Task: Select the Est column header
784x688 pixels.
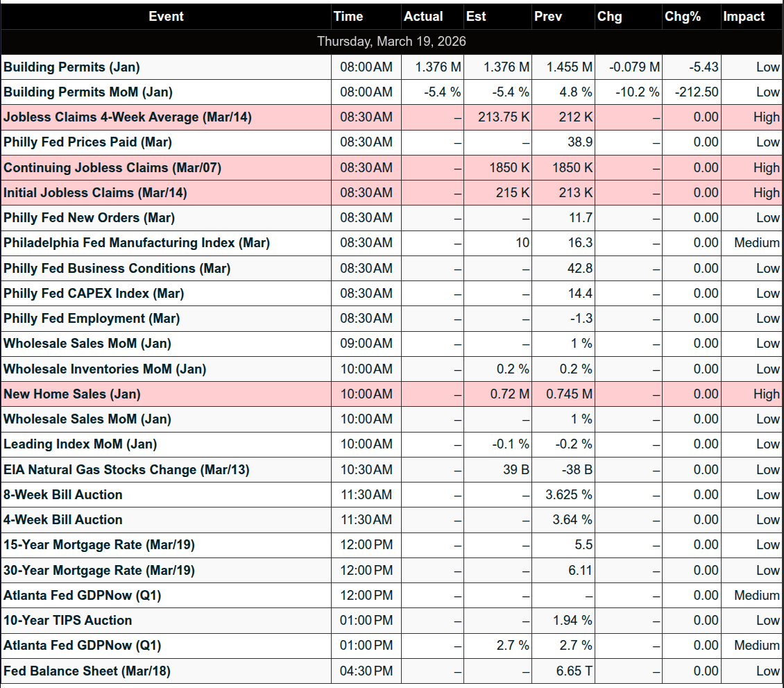Action: point(477,17)
